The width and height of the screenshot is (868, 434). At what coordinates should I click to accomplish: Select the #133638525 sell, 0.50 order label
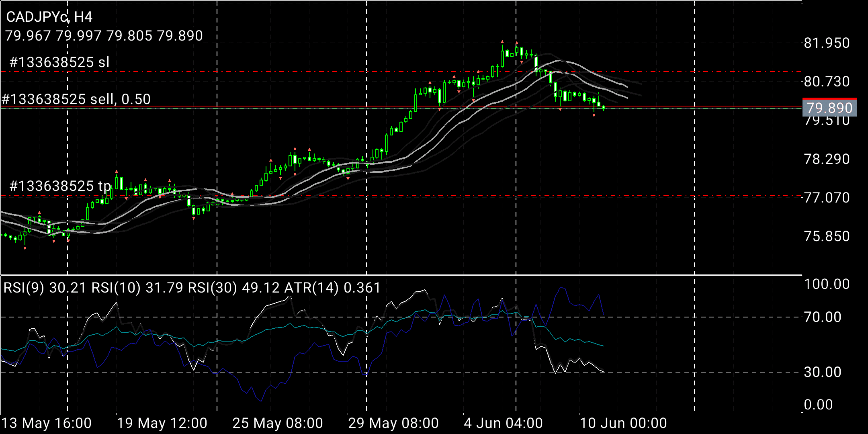76,99
